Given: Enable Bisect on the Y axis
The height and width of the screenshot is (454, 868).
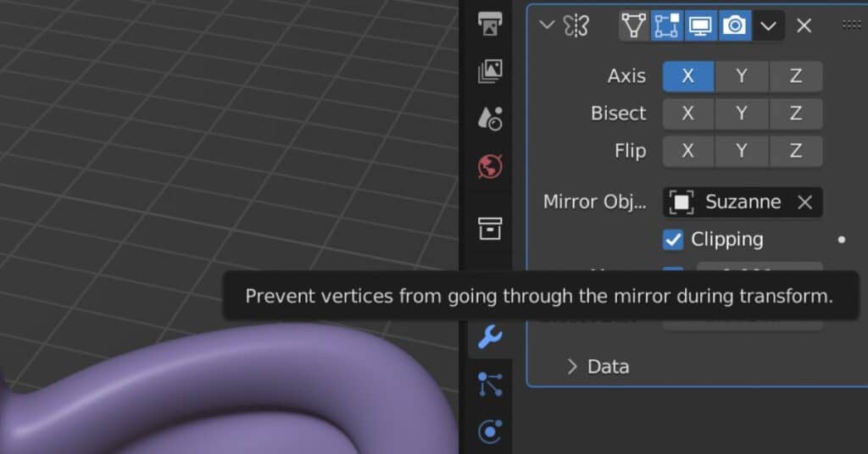Looking at the screenshot, I should click(742, 113).
